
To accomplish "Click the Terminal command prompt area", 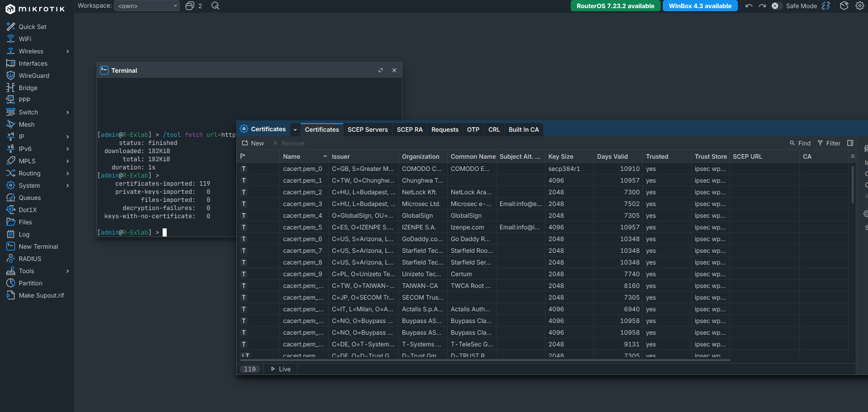I will [x=165, y=232].
